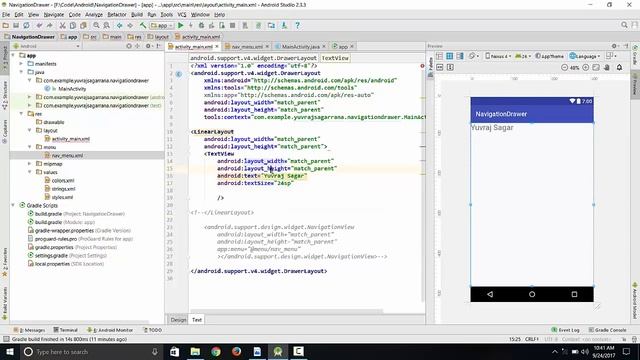Open the Help question mark icon
This screenshot has height=360, width=640.
pyautogui.click(x=298, y=25)
